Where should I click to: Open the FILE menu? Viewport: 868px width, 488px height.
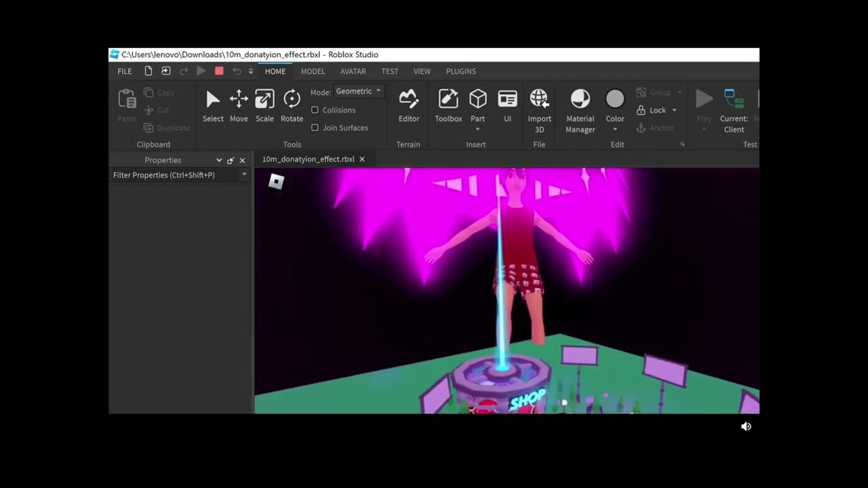click(125, 71)
